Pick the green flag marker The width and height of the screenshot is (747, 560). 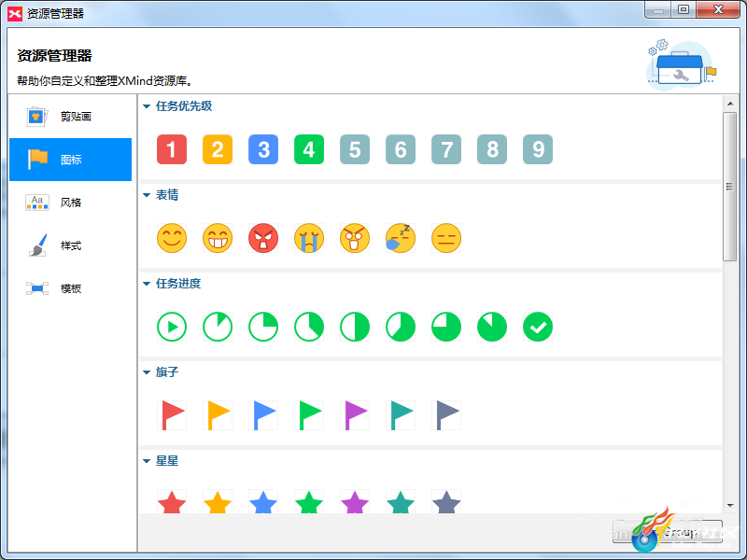click(x=309, y=415)
